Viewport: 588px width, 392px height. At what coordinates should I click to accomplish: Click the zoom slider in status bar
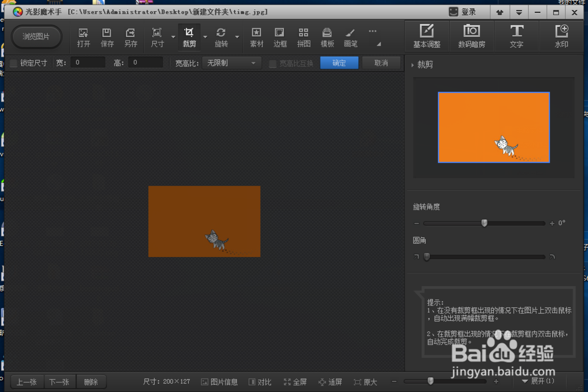pos(430,381)
